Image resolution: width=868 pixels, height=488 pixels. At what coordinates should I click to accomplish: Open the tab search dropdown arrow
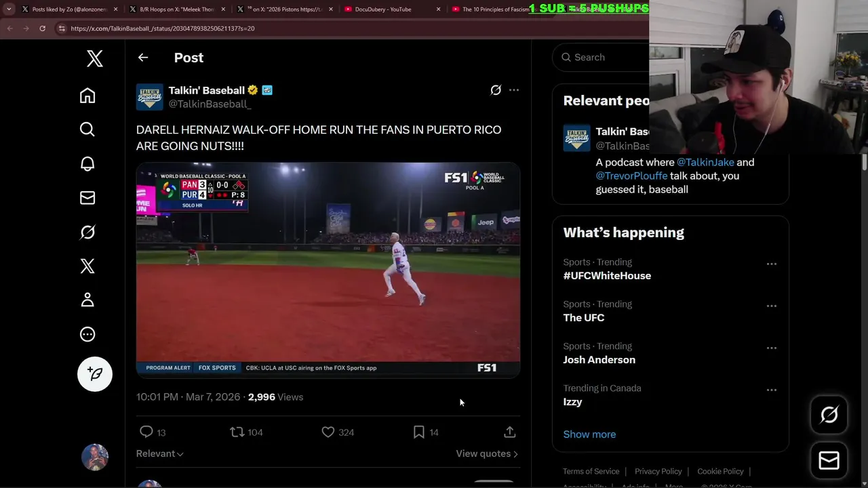tap(9, 9)
